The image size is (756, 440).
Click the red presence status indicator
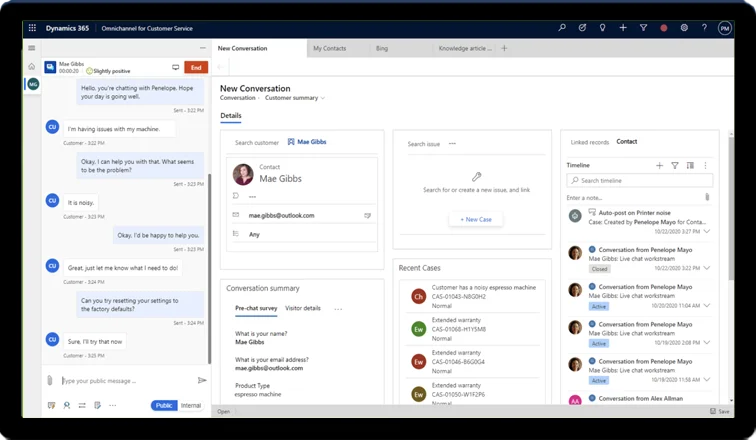coord(663,28)
